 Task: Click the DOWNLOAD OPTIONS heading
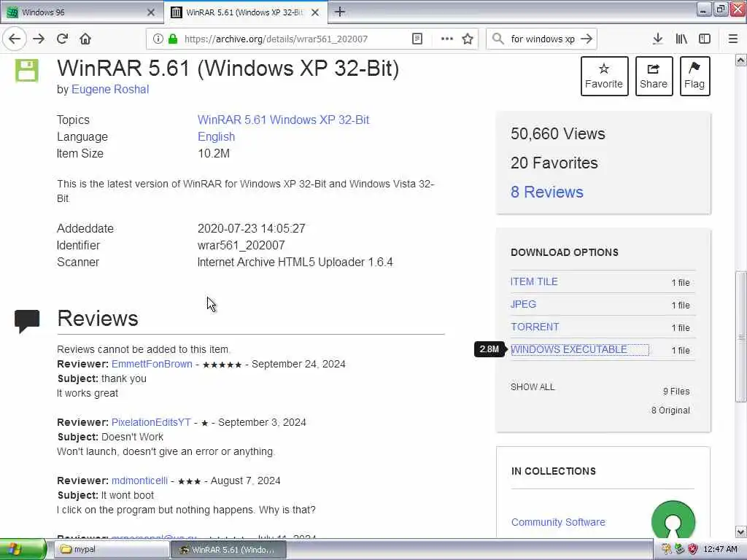tap(565, 252)
